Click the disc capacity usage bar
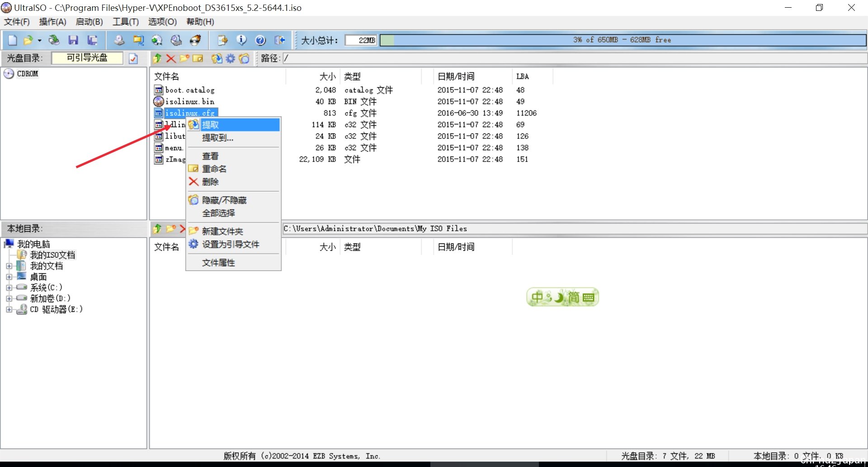The width and height of the screenshot is (868, 467). [623, 40]
